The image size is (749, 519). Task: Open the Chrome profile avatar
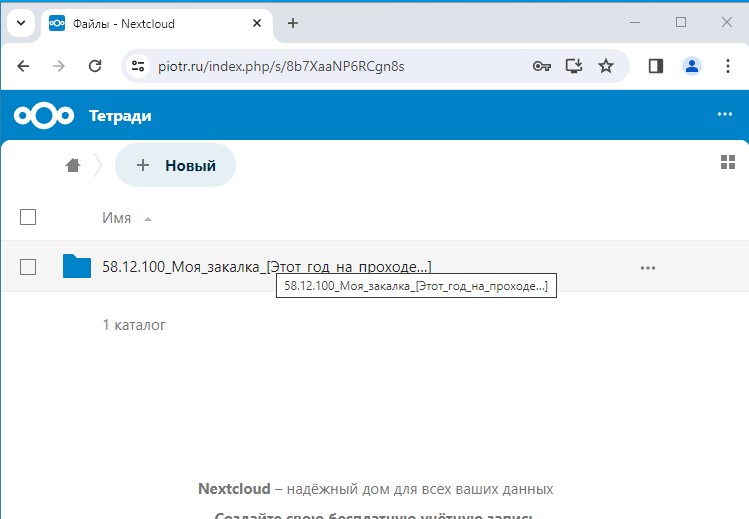(x=691, y=66)
